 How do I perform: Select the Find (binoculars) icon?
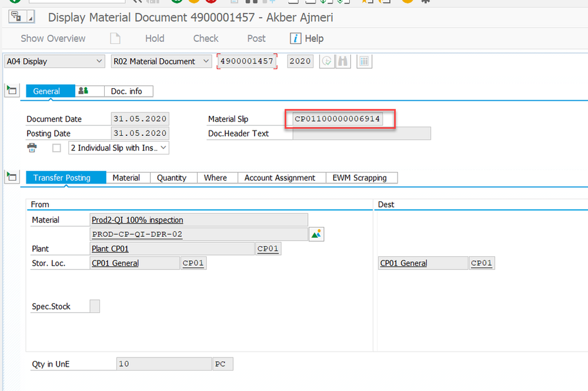(x=249, y=3)
